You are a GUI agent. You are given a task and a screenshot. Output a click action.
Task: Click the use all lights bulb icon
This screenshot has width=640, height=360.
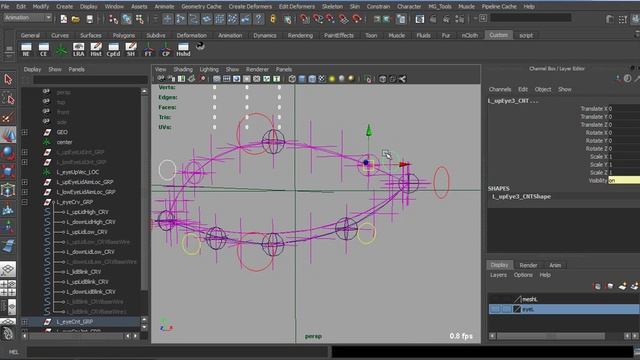332,79
